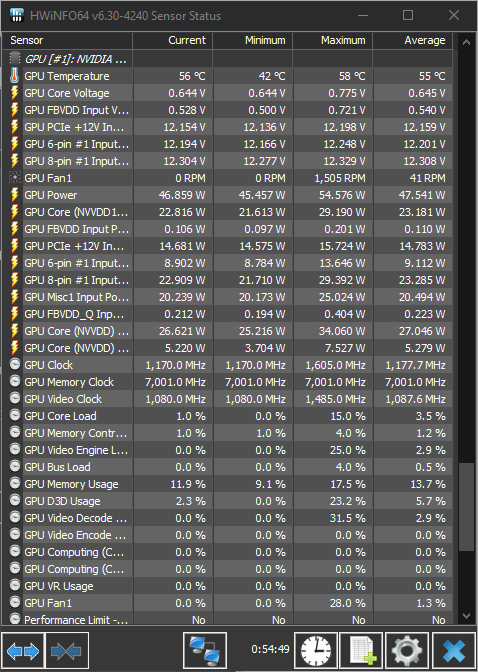Click the GPU Core Voltage lightning icon

(15, 93)
